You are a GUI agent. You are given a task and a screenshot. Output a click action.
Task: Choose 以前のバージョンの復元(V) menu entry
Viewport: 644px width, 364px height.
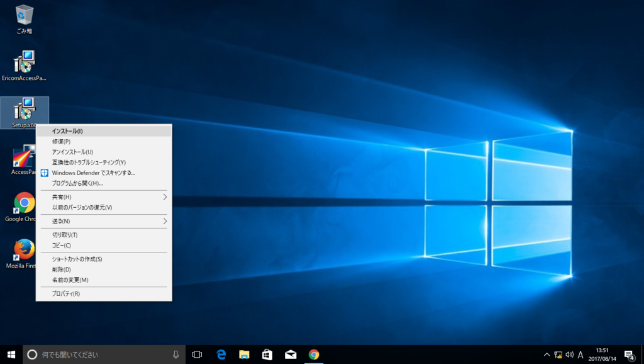(104, 208)
